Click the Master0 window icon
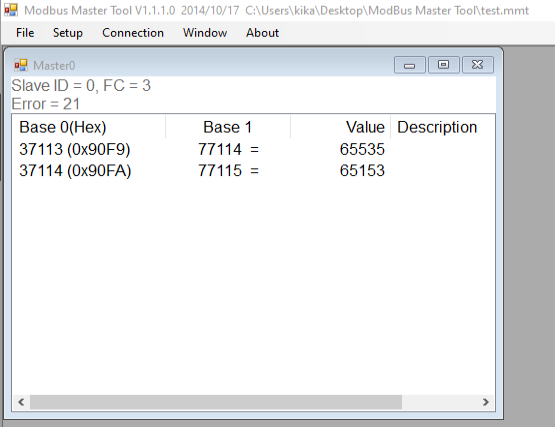The image size is (555, 427). point(21,65)
